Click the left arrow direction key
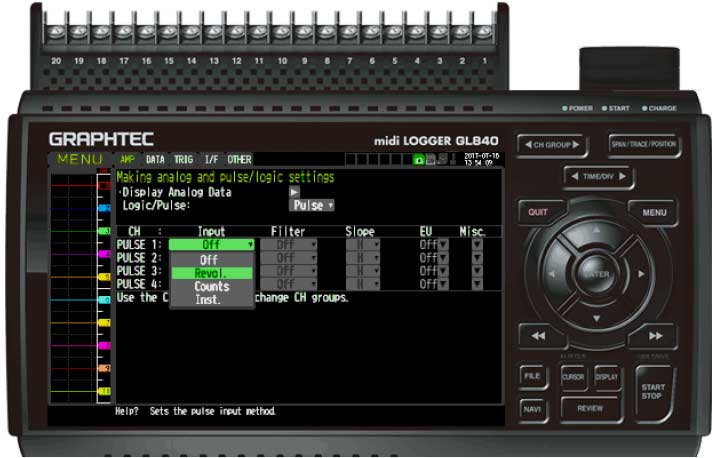The width and height of the screenshot is (712, 458). point(552,274)
